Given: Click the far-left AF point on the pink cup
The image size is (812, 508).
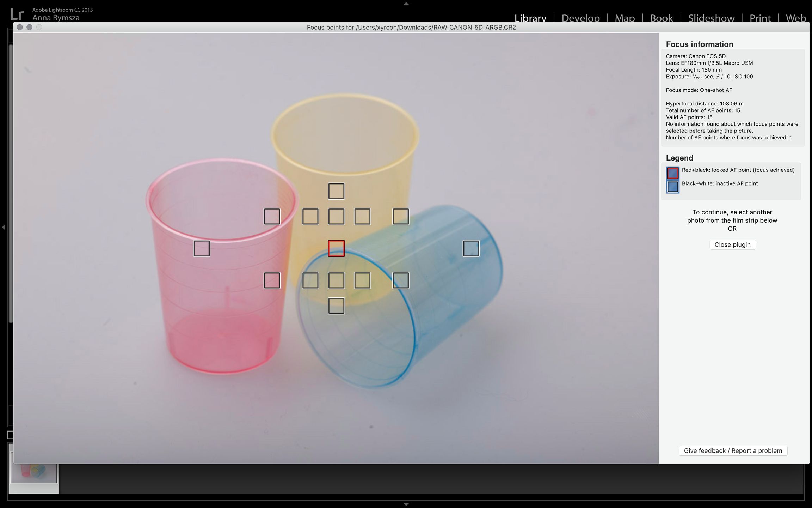Looking at the screenshot, I should pos(202,248).
